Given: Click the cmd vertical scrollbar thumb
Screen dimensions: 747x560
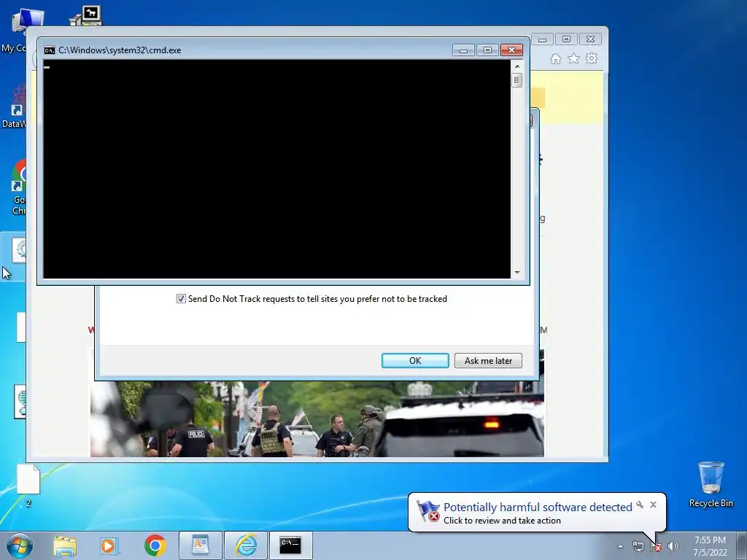Looking at the screenshot, I should point(517,80).
